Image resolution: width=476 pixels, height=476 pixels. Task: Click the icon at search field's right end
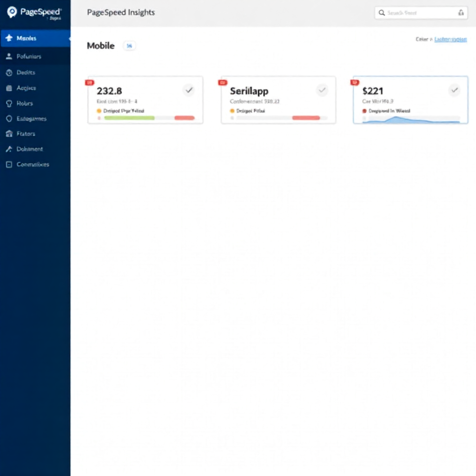pos(461,13)
